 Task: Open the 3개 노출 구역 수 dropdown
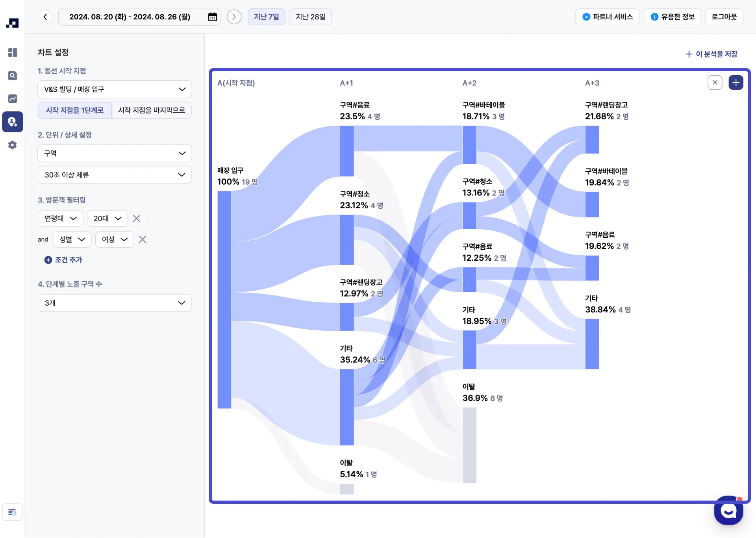tap(115, 303)
